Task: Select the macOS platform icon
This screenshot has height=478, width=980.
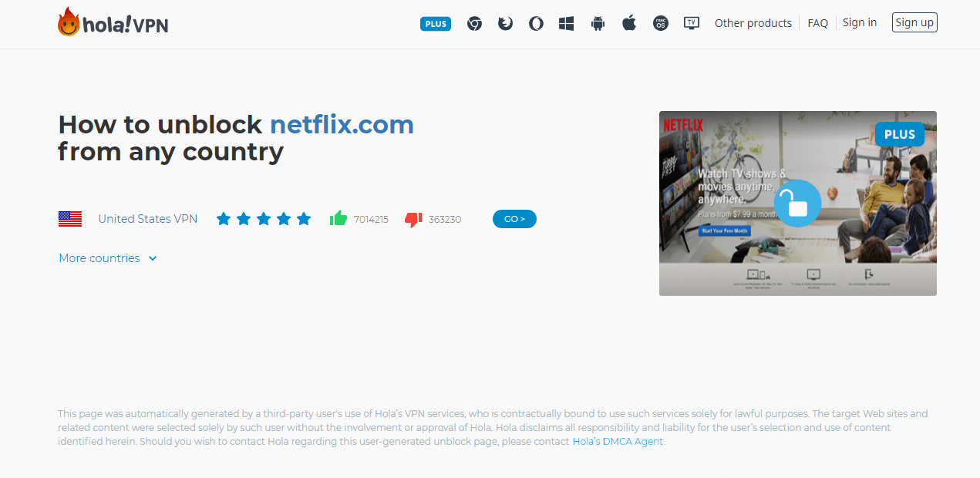Action: tap(660, 24)
